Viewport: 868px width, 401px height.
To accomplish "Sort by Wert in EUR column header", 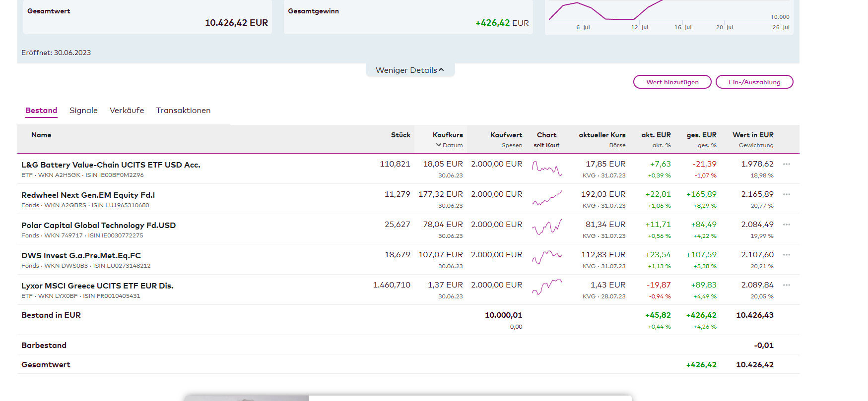I will coord(753,135).
